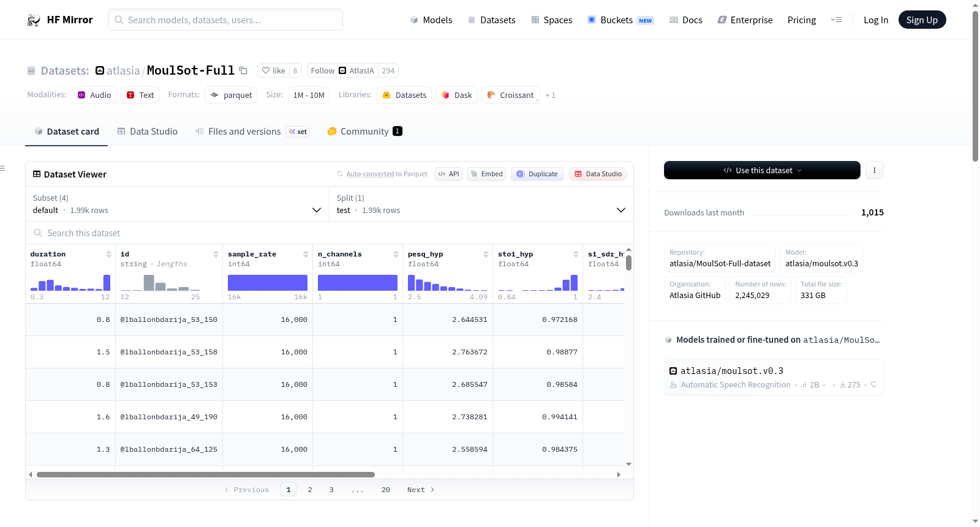Viewport: 980px width, 527px height.
Task: Open the Pricing page link
Action: pos(802,20)
